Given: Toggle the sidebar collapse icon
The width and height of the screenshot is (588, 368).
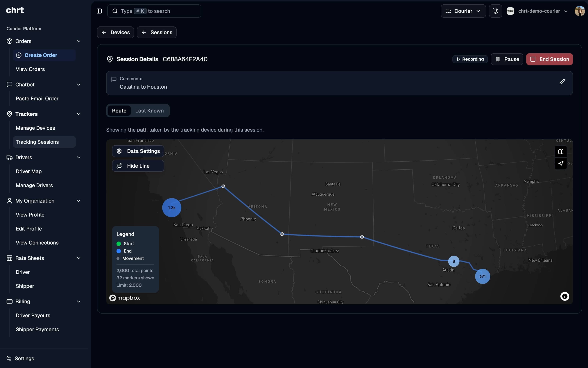Looking at the screenshot, I should click(x=99, y=11).
